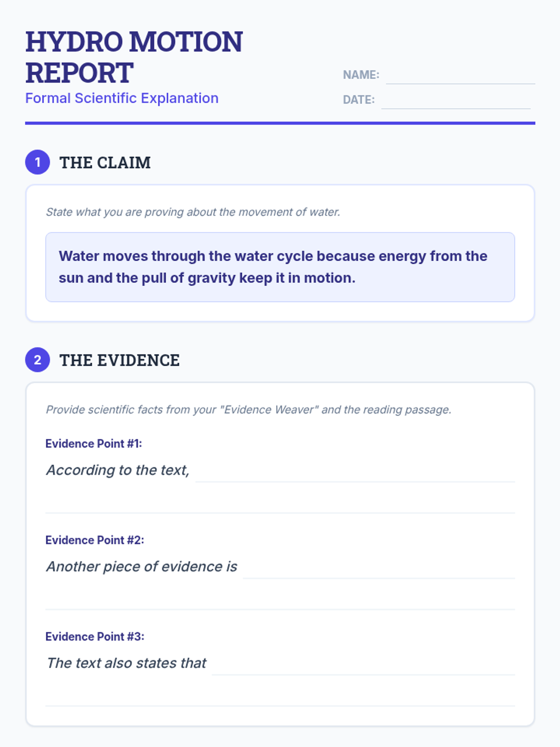Click the NAME input line
This screenshot has width=560, height=747.
click(x=461, y=76)
